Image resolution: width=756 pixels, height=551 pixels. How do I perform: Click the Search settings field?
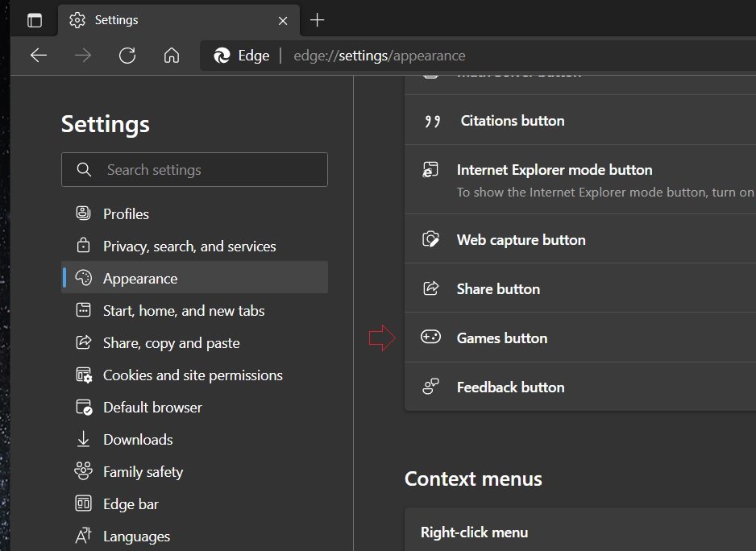pos(193,170)
